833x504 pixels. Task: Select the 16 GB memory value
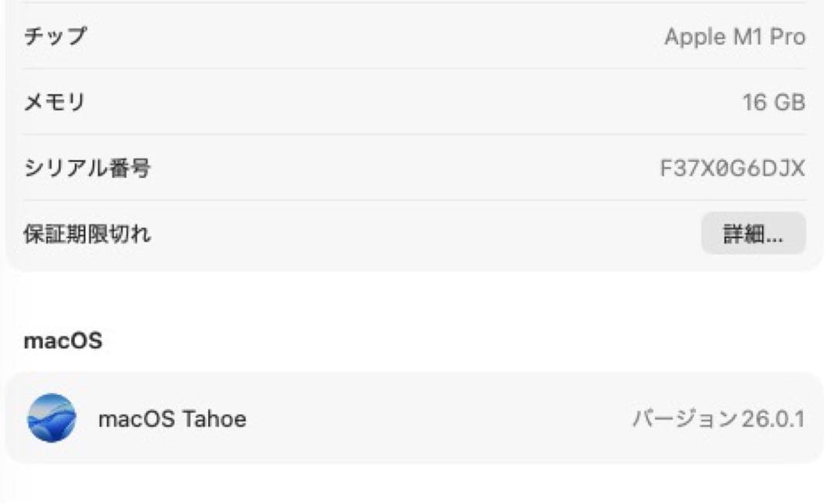coord(774,102)
